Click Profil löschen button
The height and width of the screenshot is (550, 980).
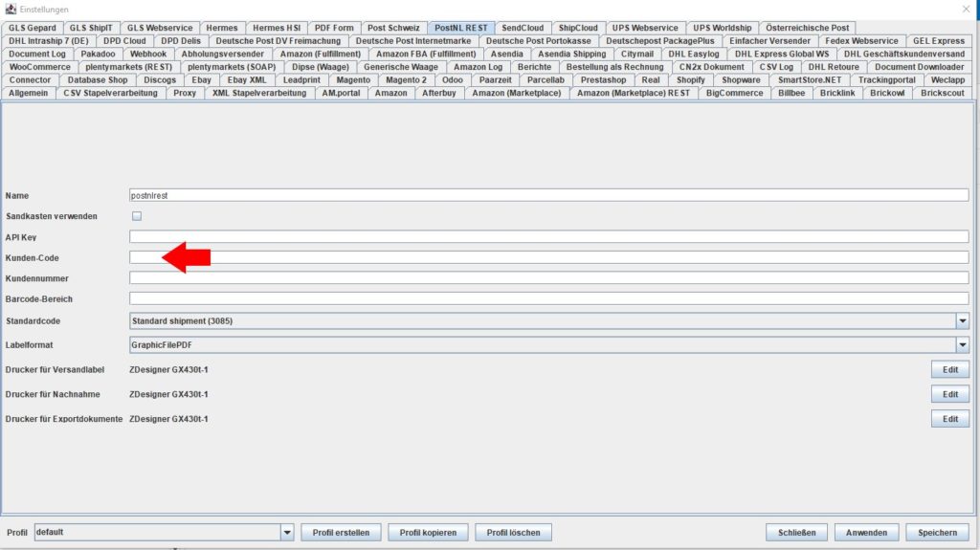pos(513,533)
